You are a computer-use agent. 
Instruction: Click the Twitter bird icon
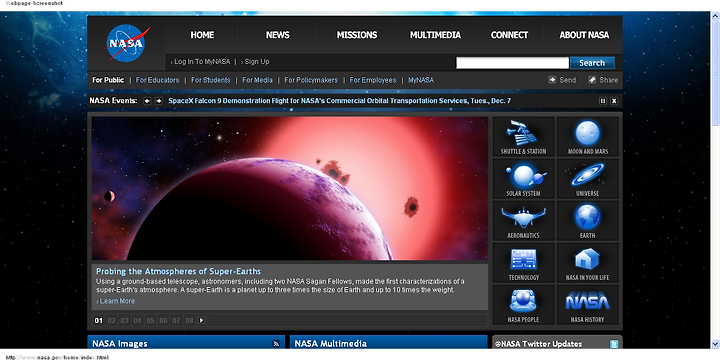(x=614, y=344)
